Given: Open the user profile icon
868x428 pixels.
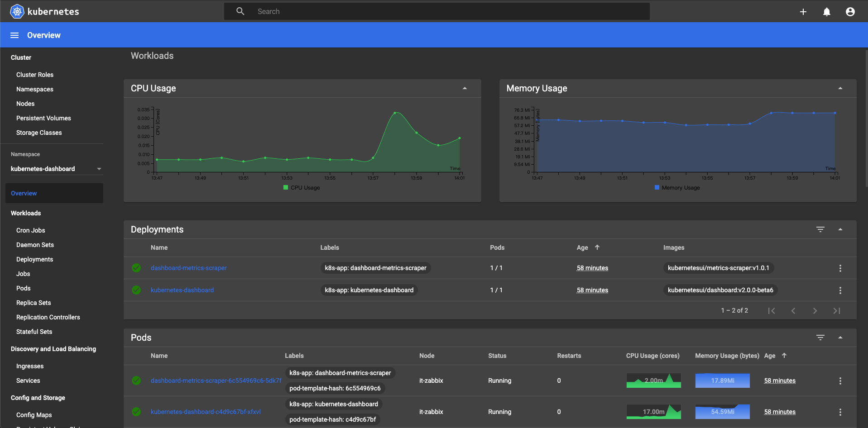Looking at the screenshot, I should pyautogui.click(x=850, y=11).
